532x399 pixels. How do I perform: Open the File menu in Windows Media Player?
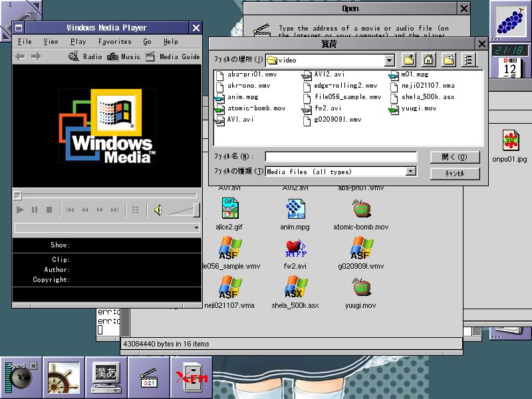(25, 41)
